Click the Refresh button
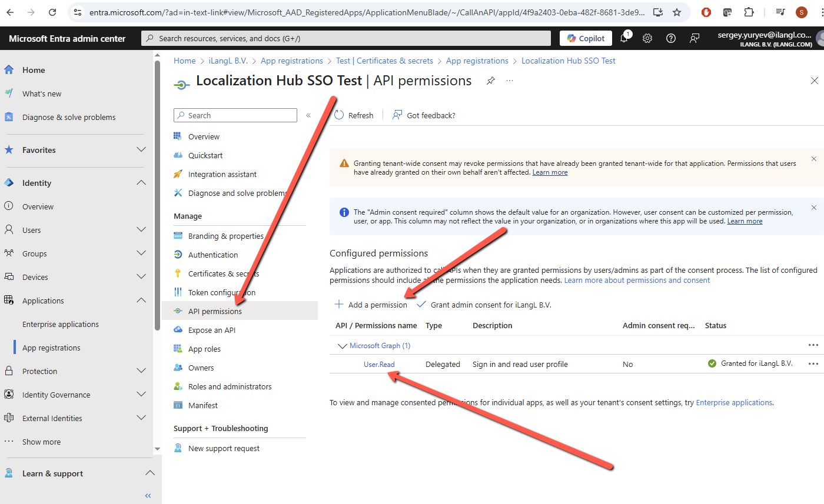The height and width of the screenshot is (504, 824). pos(354,115)
